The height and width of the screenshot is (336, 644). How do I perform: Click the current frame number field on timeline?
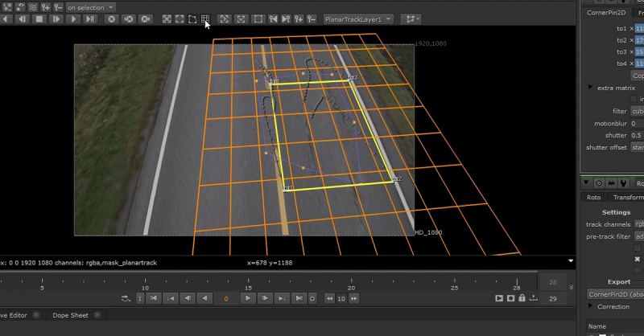click(x=226, y=298)
